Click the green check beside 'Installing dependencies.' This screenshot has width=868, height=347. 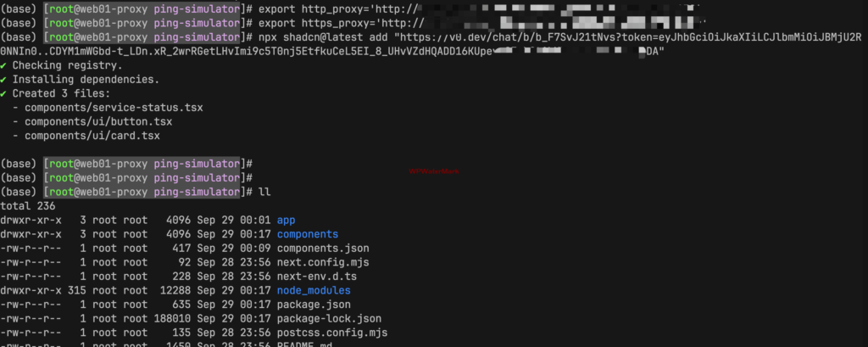[4, 79]
